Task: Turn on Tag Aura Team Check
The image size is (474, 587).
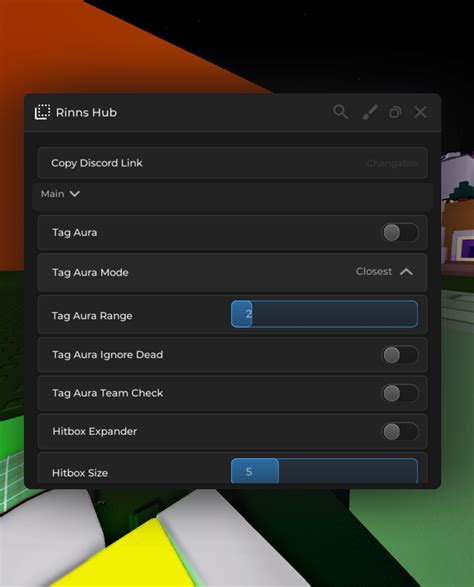Action: (x=400, y=393)
